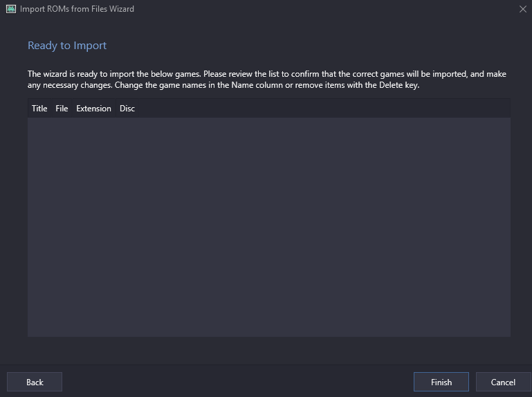Click the Import ROMs from Files Wizard title

click(x=77, y=9)
